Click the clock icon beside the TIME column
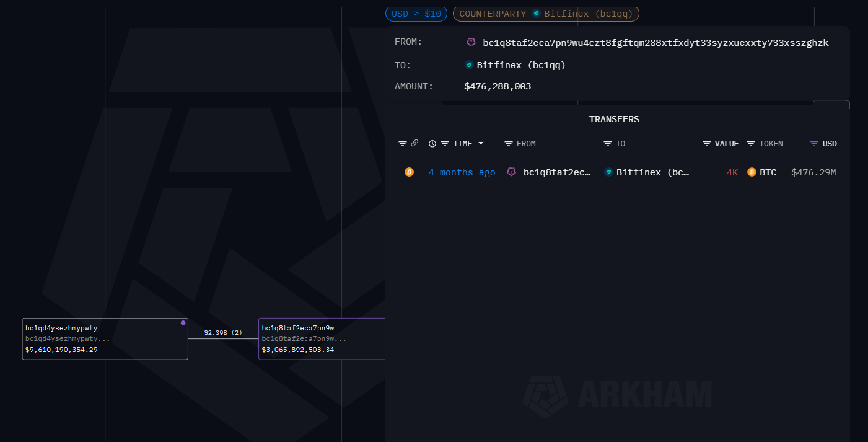868x442 pixels. [x=432, y=143]
